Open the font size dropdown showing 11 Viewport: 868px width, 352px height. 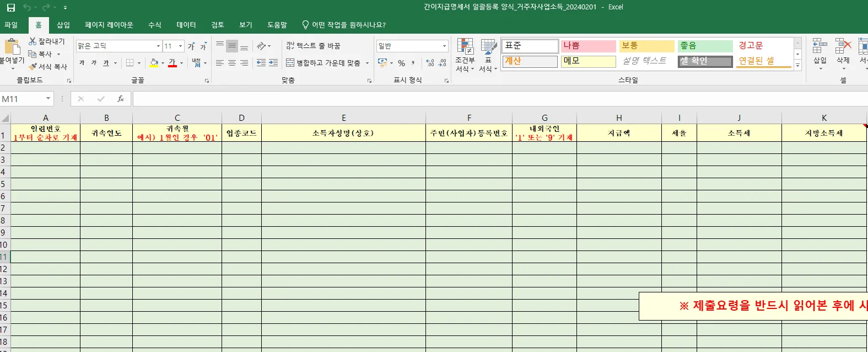(180, 46)
